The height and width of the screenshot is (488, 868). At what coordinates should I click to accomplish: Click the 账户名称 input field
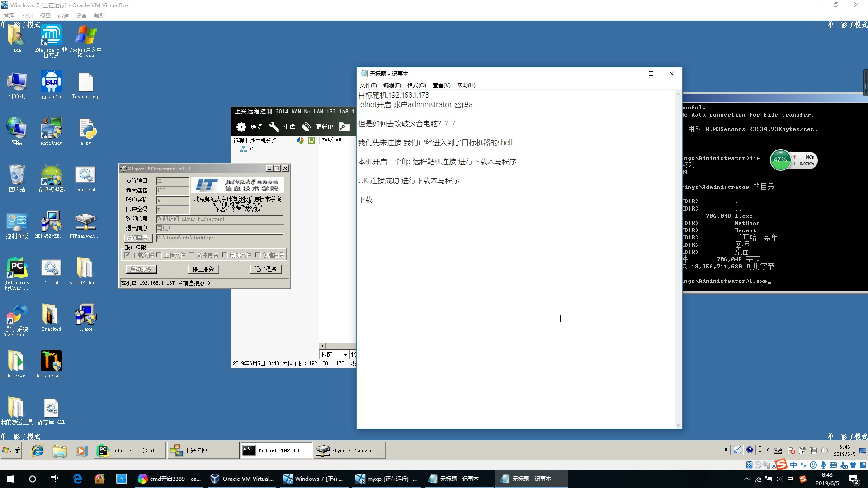point(172,200)
